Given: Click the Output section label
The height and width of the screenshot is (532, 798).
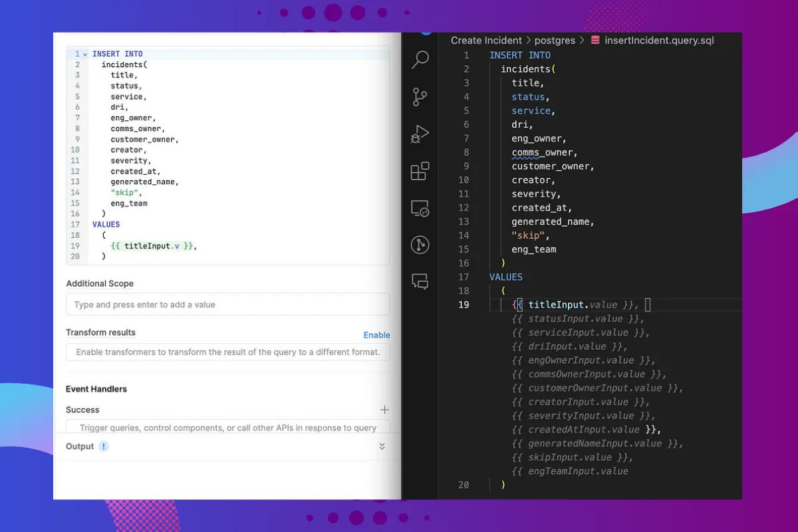Looking at the screenshot, I should tap(80, 446).
